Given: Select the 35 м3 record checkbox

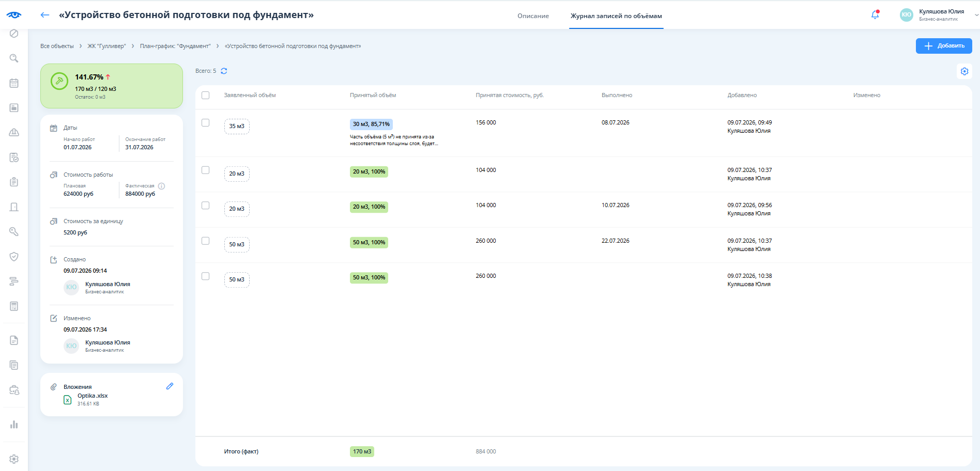Looking at the screenshot, I should (x=205, y=122).
